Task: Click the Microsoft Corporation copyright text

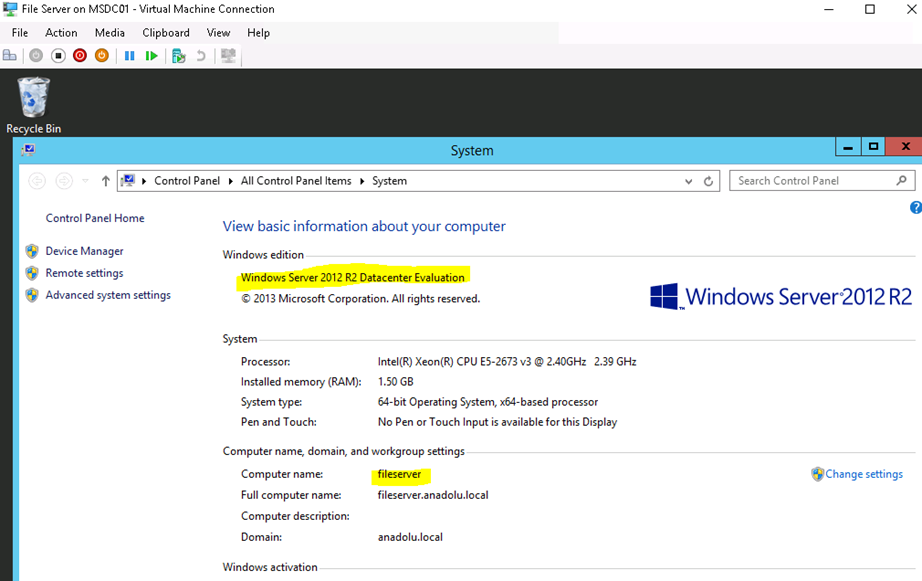Action: (360, 299)
